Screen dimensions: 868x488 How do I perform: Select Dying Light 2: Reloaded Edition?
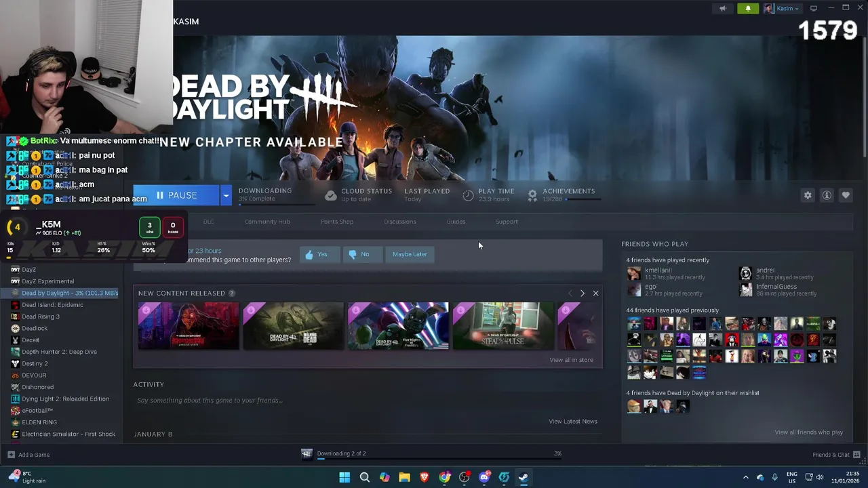coord(64,399)
